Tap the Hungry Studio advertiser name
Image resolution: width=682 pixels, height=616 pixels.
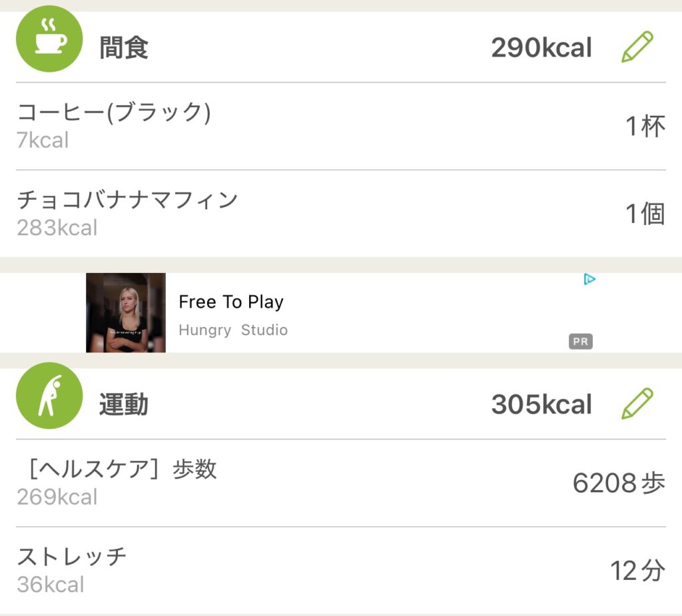click(x=233, y=330)
